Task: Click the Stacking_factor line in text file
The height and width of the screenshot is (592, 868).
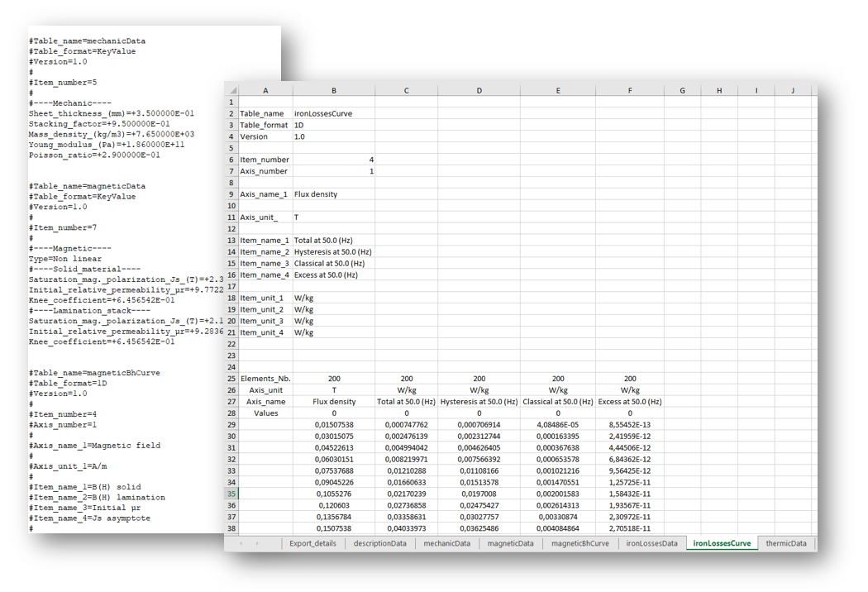Action: 99,124
